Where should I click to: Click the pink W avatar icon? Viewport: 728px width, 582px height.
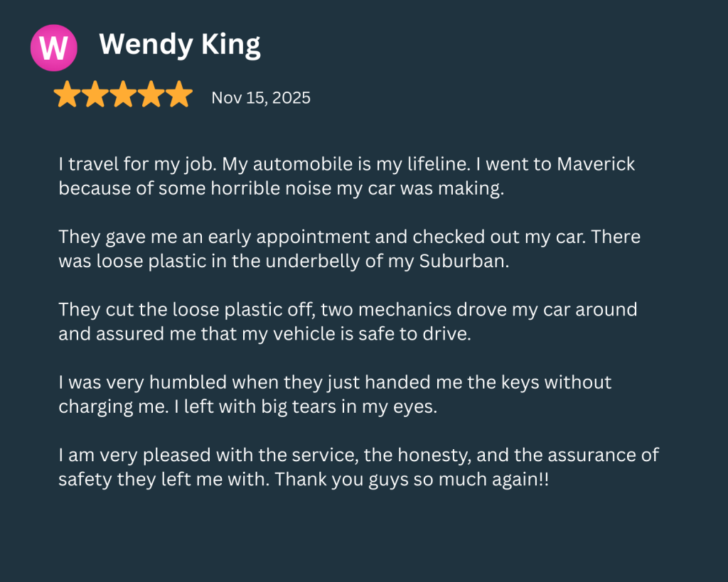[x=53, y=48]
